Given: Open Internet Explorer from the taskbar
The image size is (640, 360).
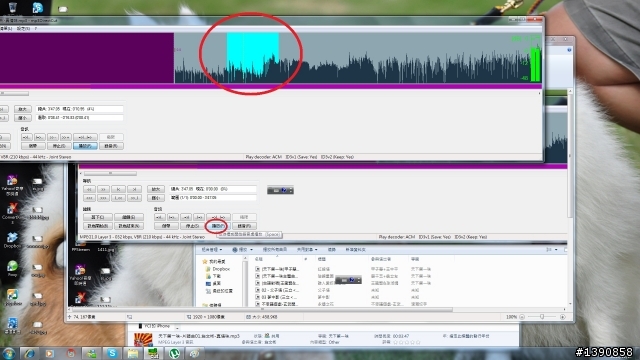Looking at the screenshot, I should pos(29,353).
